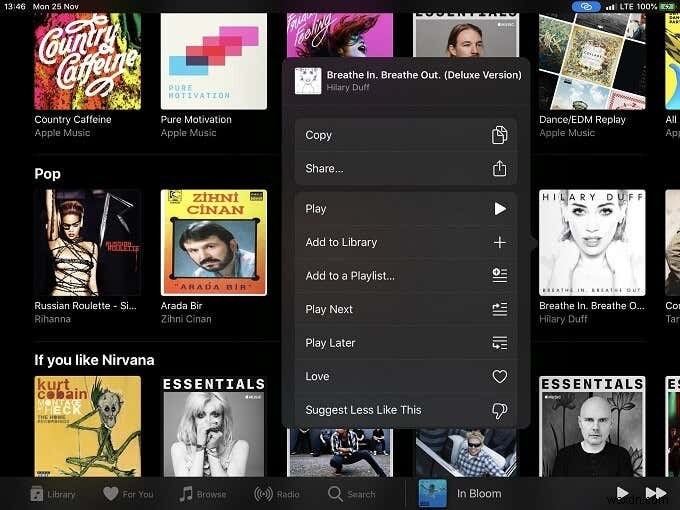The height and width of the screenshot is (510, 680).
Task: Tap the Zihni Cinan artist name
Action: (186, 319)
